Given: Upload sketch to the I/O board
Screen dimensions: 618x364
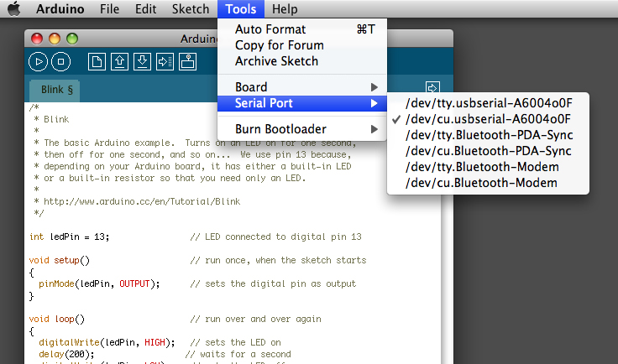Looking at the screenshot, I should click(165, 61).
